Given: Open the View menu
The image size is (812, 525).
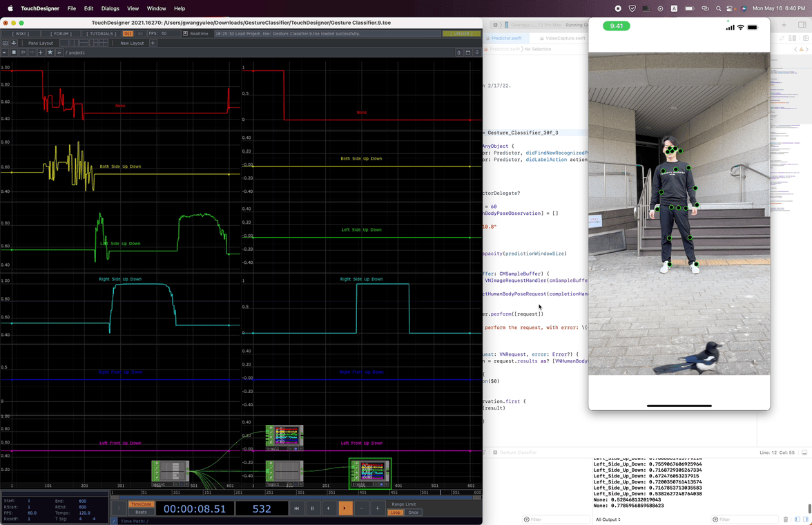Looking at the screenshot, I should tap(133, 8).
